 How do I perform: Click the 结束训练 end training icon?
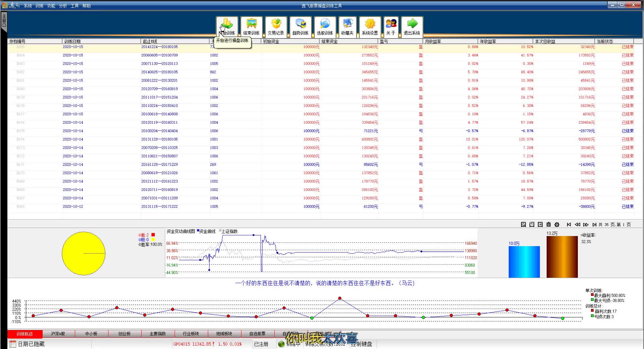(251, 27)
